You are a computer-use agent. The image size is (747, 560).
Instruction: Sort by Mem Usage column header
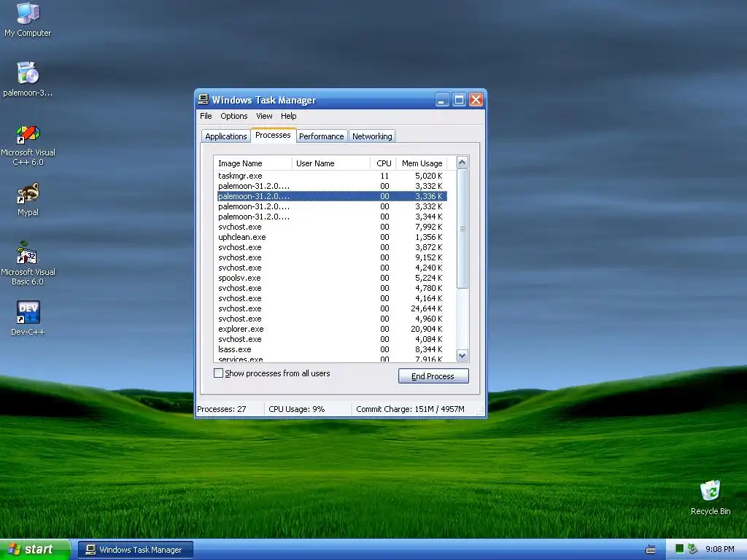[x=422, y=163]
